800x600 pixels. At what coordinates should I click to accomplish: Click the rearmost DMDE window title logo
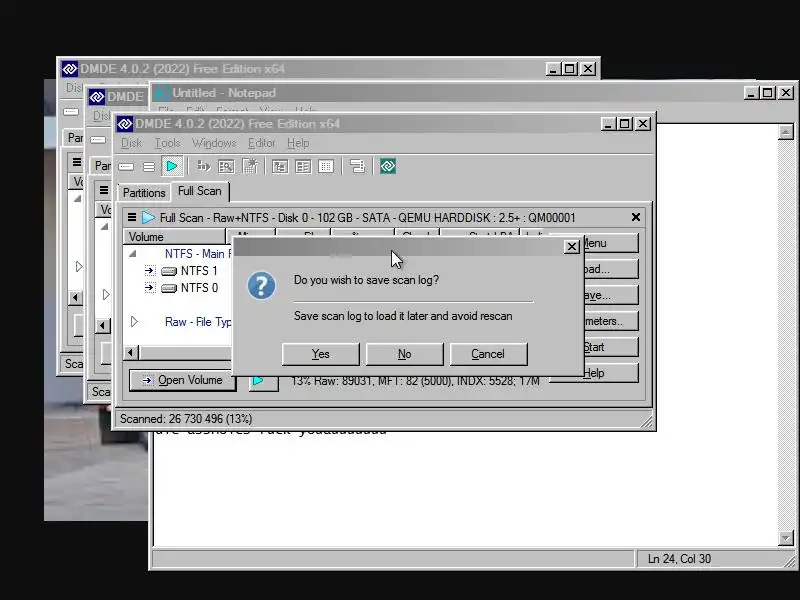(x=70, y=68)
